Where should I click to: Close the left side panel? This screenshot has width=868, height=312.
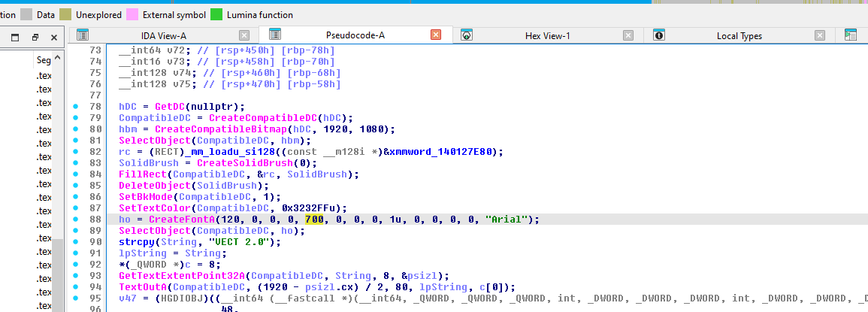[53, 37]
